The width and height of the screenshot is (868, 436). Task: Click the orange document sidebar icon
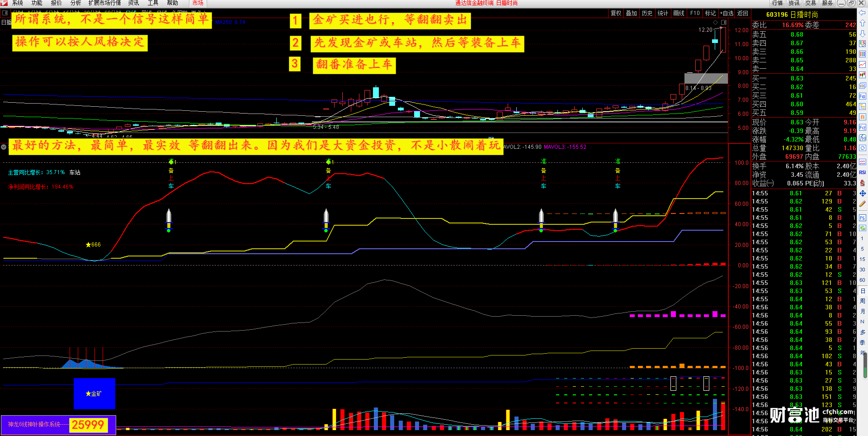point(863,117)
